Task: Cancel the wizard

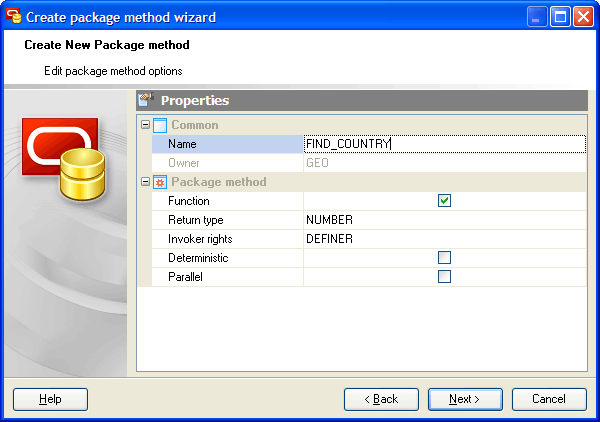Action: 549,399
